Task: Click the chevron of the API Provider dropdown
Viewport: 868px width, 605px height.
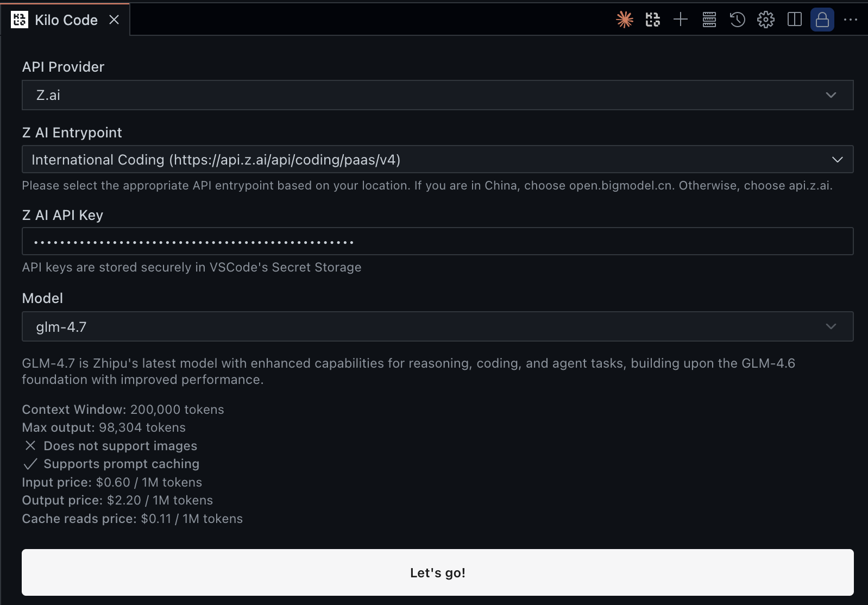Action: [831, 95]
